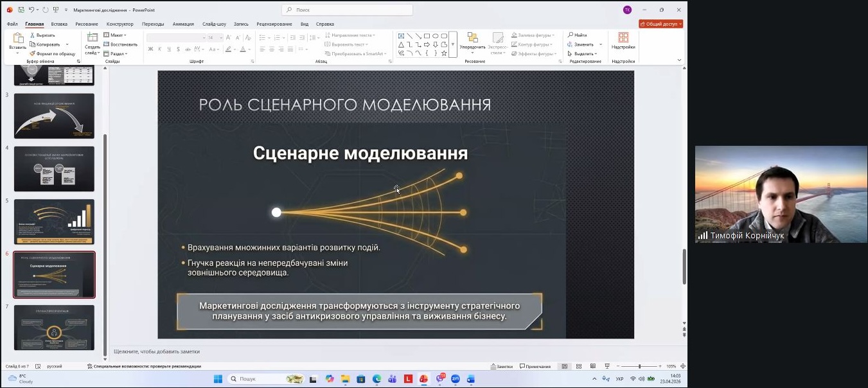Open Zoom from the taskbar
Screen dimensions: 868x388
pos(456,379)
